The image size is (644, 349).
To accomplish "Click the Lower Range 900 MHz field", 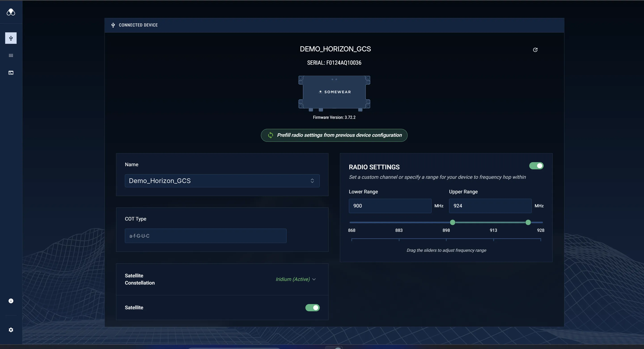I will tap(390, 206).
